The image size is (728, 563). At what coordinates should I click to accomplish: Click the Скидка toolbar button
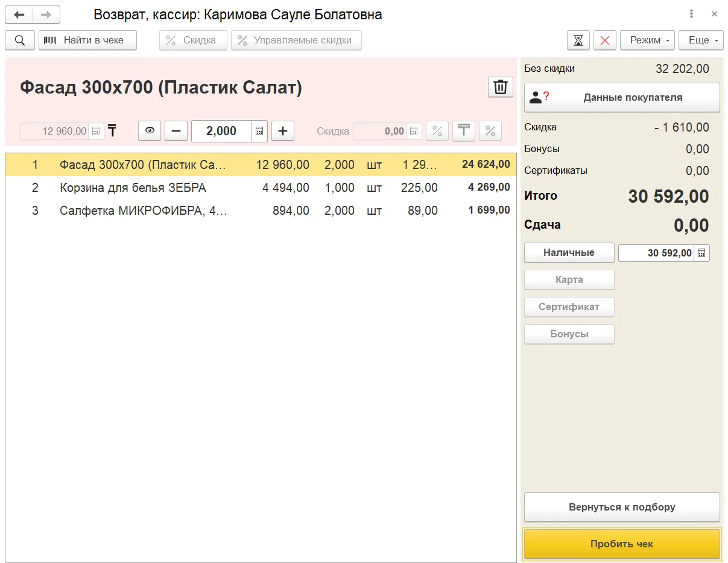[x=193, y=40]
